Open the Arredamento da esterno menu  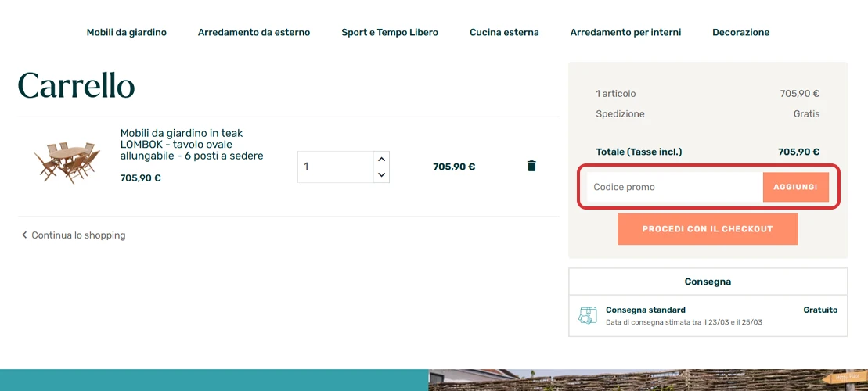[254, 33]
